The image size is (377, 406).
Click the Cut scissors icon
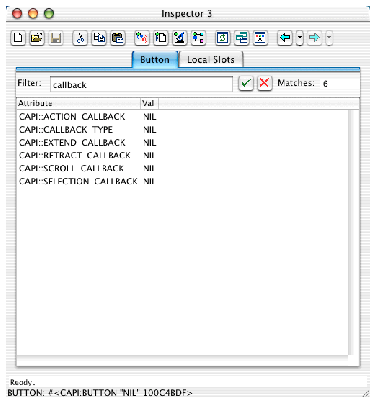pyautogui.click(x=80, y=38)
